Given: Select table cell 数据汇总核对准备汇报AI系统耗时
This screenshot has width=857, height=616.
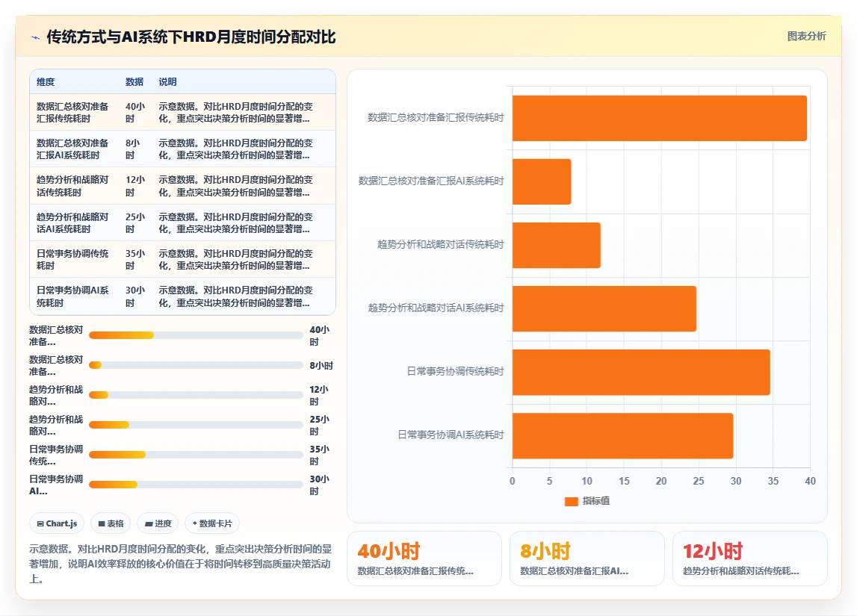Looking at the screenshot, I should 72,149.
